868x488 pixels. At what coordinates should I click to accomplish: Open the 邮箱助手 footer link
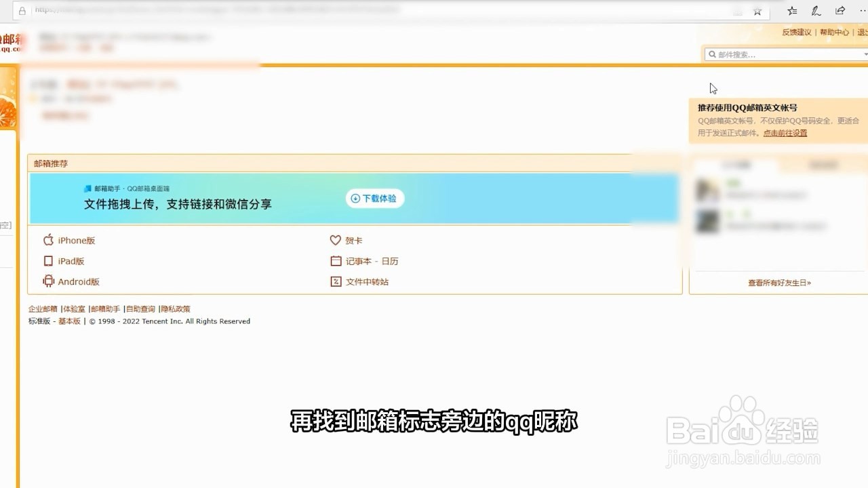[x=106, y=309]
